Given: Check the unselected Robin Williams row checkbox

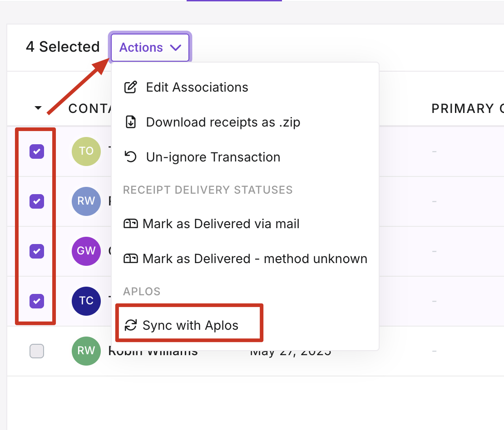Looking at the screenshot, I should tap(37, 351).
